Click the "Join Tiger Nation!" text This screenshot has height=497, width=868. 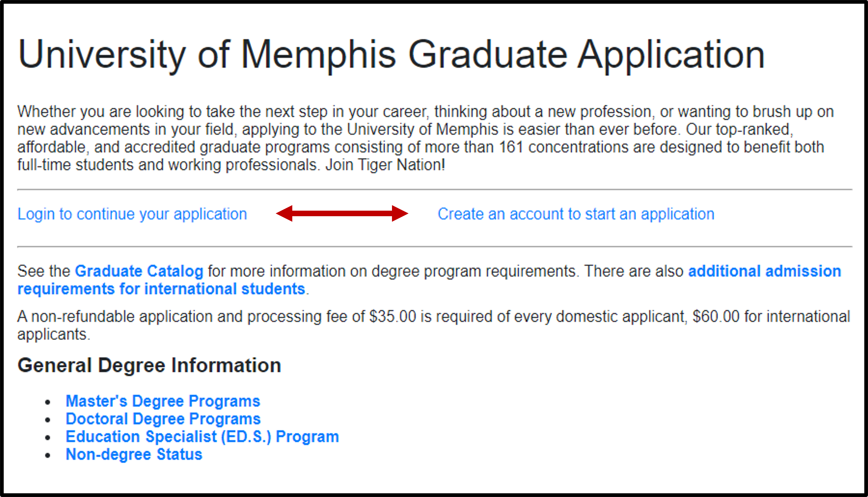[385, 165]
